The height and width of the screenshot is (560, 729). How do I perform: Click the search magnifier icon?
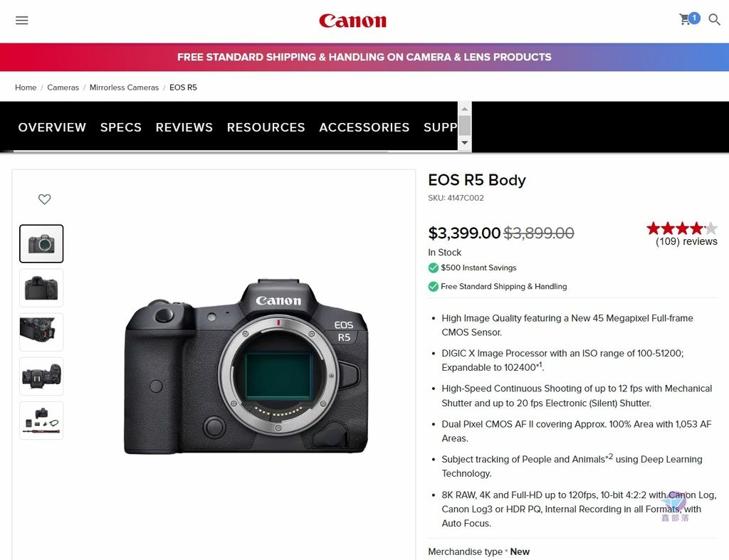tap(714, 19)
